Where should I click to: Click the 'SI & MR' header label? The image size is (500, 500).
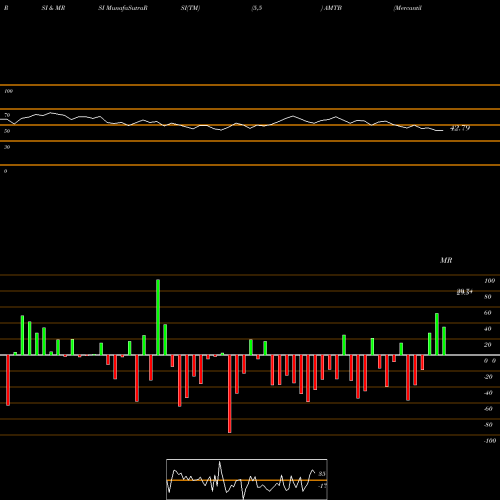[53, 8]
